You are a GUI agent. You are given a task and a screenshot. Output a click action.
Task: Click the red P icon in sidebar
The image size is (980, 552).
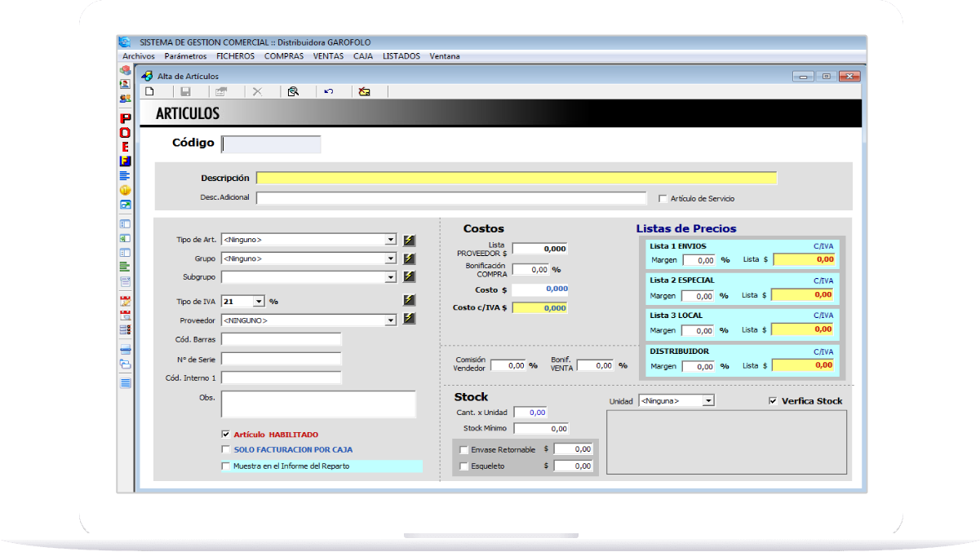pos(125,119)
